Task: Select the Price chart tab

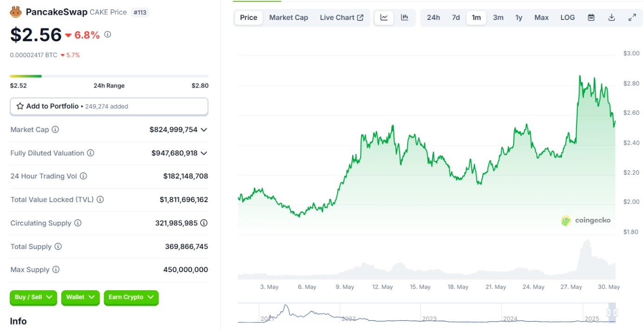Action: pos(249,18)
